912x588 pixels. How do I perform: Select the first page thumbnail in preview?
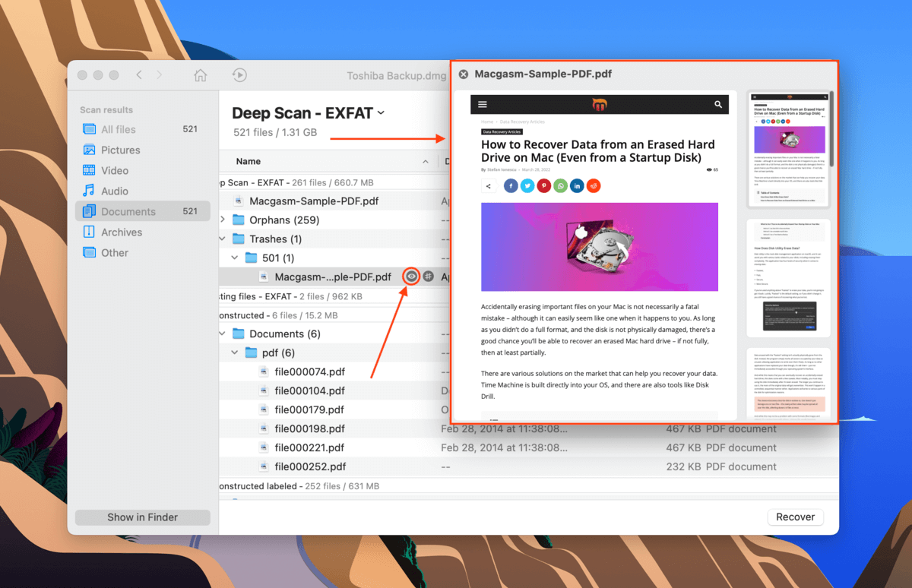point(789,150)
